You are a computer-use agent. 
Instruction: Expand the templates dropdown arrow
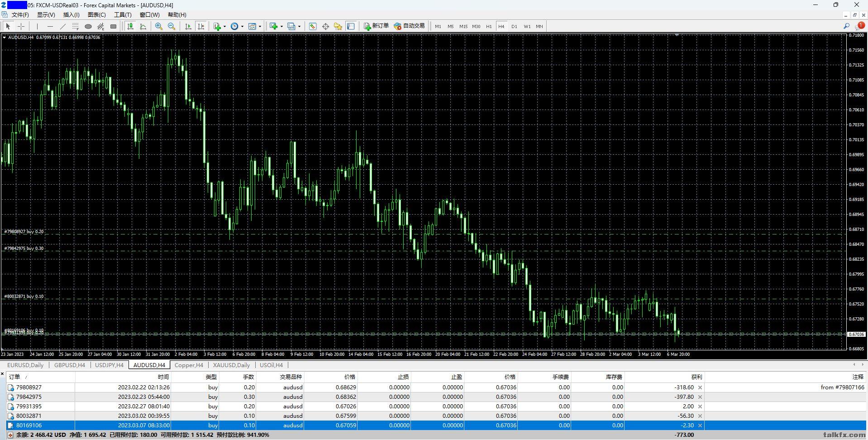(260, 26)
